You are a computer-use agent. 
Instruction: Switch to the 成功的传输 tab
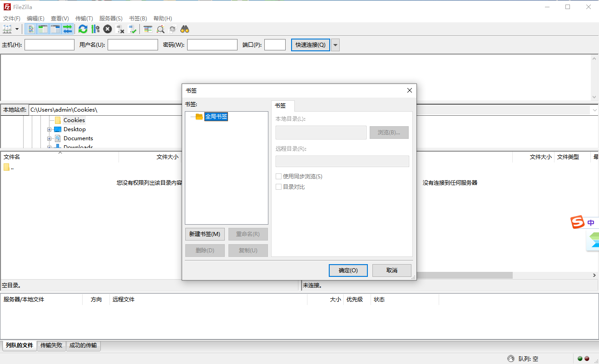[x=83, y=345]
